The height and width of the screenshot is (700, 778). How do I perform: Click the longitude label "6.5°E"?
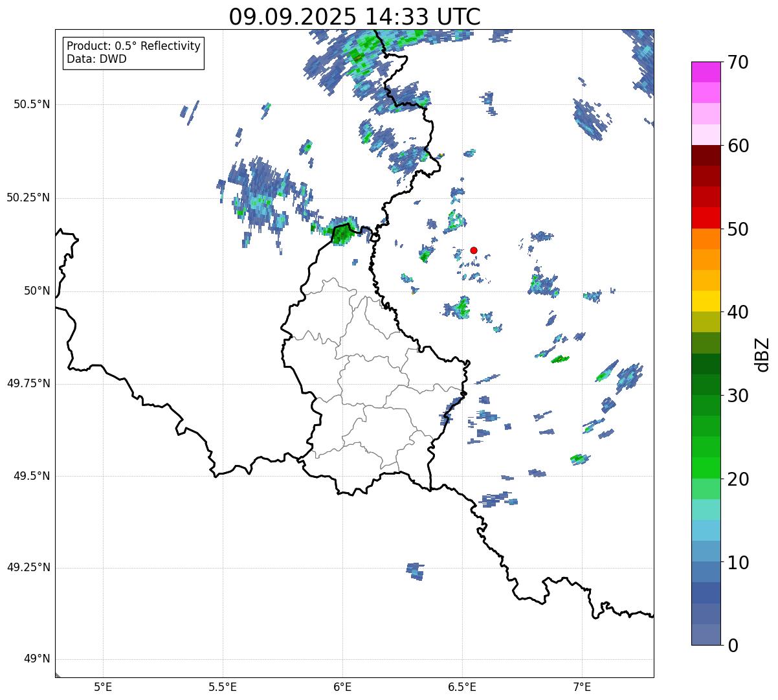(462, 687)
